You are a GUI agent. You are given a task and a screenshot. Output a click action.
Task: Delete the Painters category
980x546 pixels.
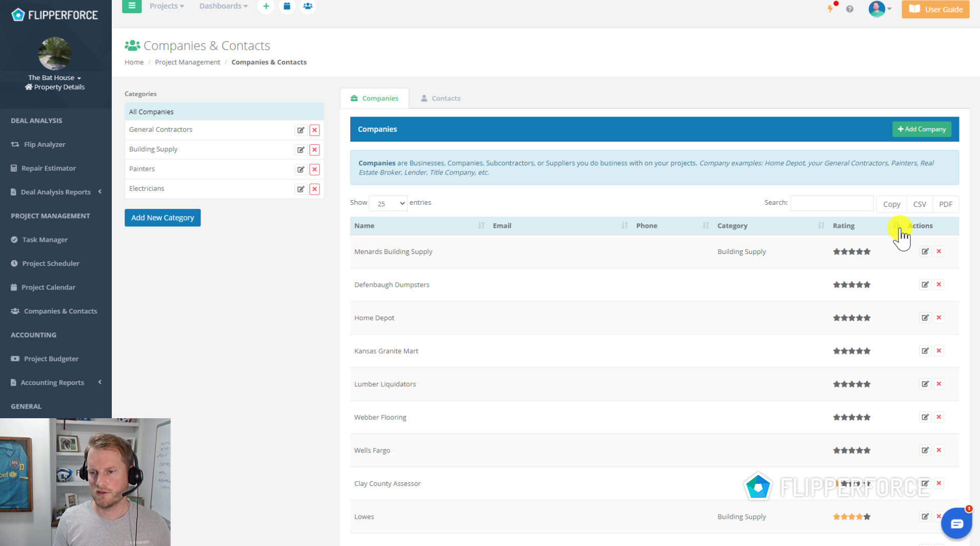tap(315, 169)
